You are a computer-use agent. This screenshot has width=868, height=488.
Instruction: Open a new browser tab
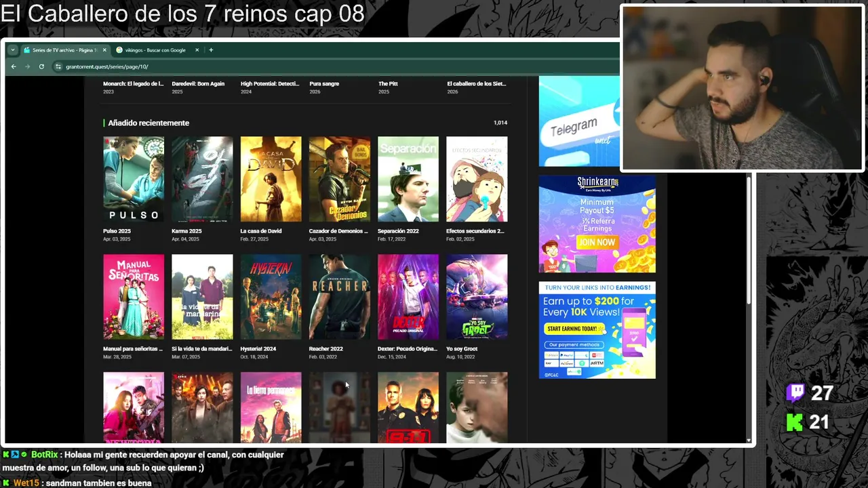tap(211, 50)
